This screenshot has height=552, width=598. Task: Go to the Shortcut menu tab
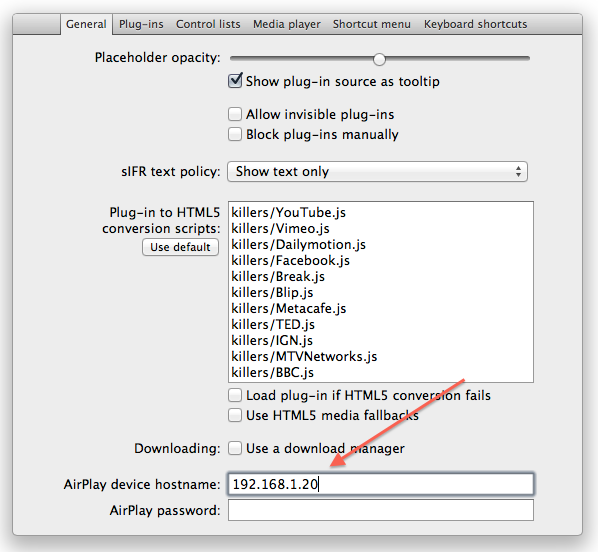[372, 24]
